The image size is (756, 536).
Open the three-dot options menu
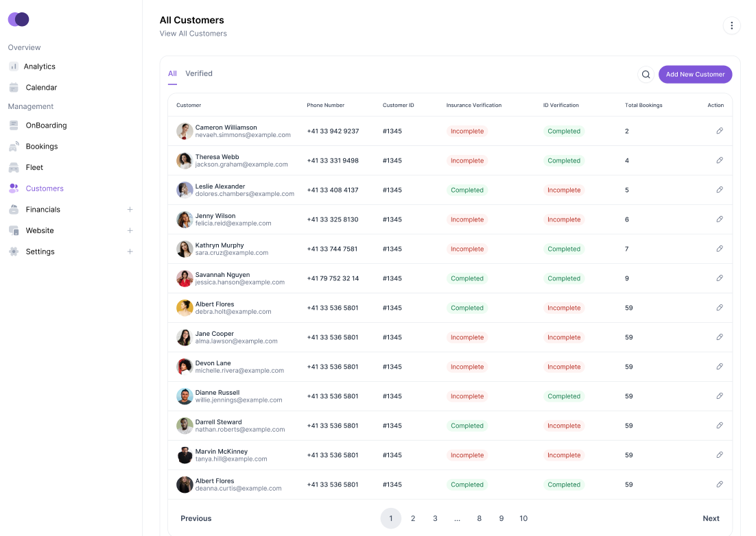point(731,25)
